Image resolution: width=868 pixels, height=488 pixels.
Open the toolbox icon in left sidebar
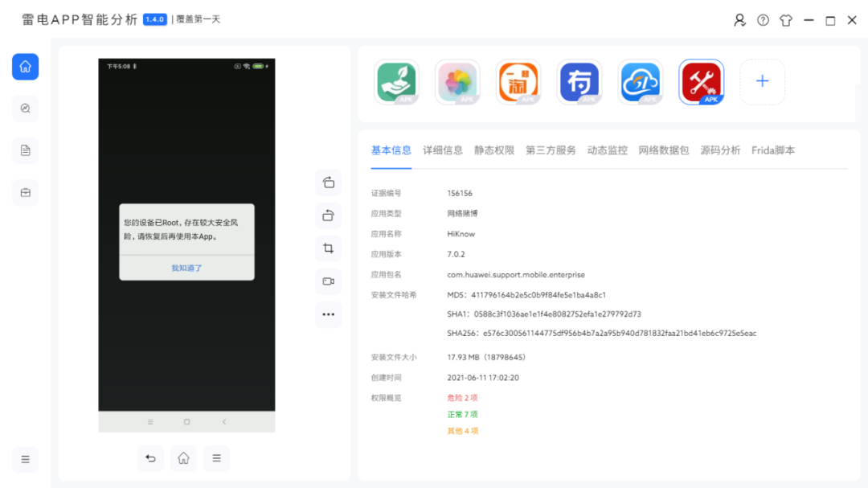25,192
